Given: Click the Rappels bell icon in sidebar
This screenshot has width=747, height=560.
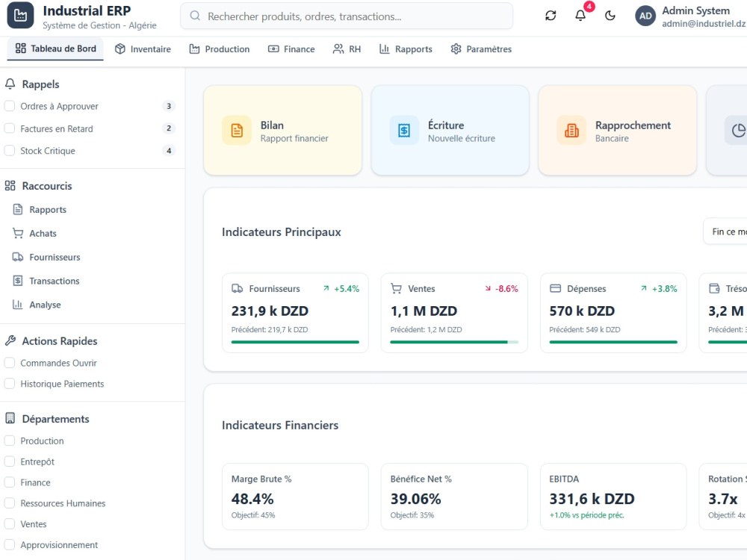Looking at the screenshot, I should click(10, 84).
